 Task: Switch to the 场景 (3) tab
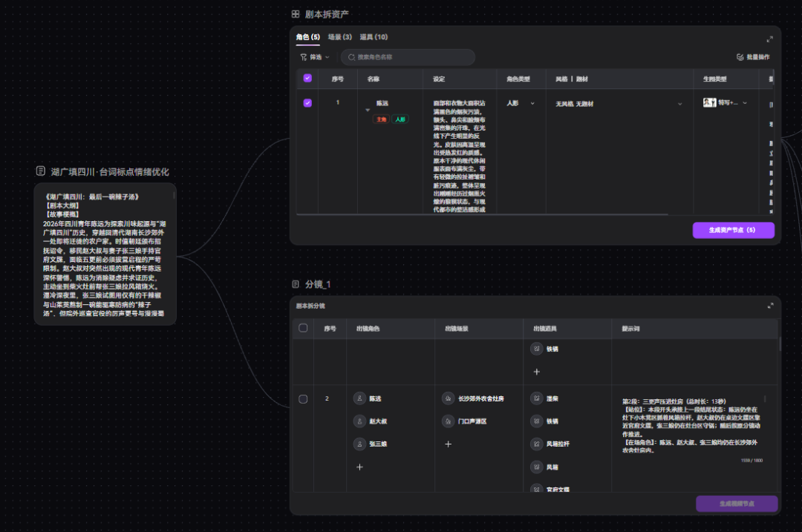pos(339,37)
